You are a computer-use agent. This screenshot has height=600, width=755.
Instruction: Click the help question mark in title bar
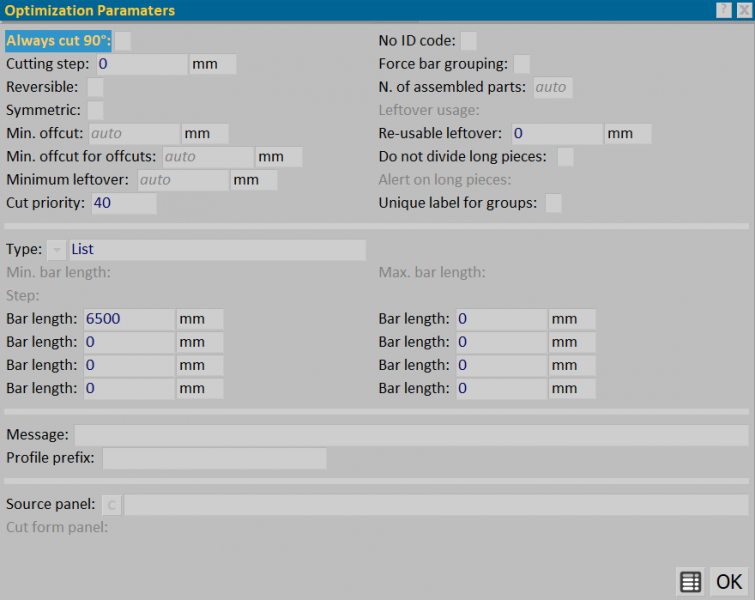pos(724,10)
